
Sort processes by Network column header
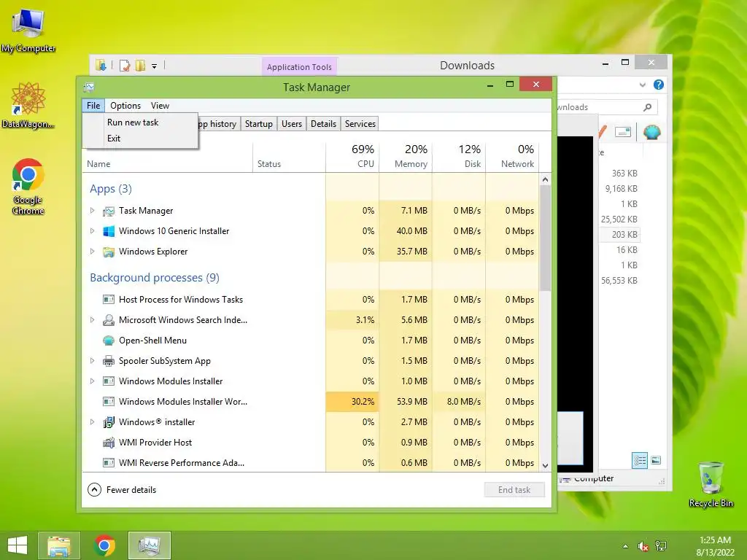coord(513,156)
